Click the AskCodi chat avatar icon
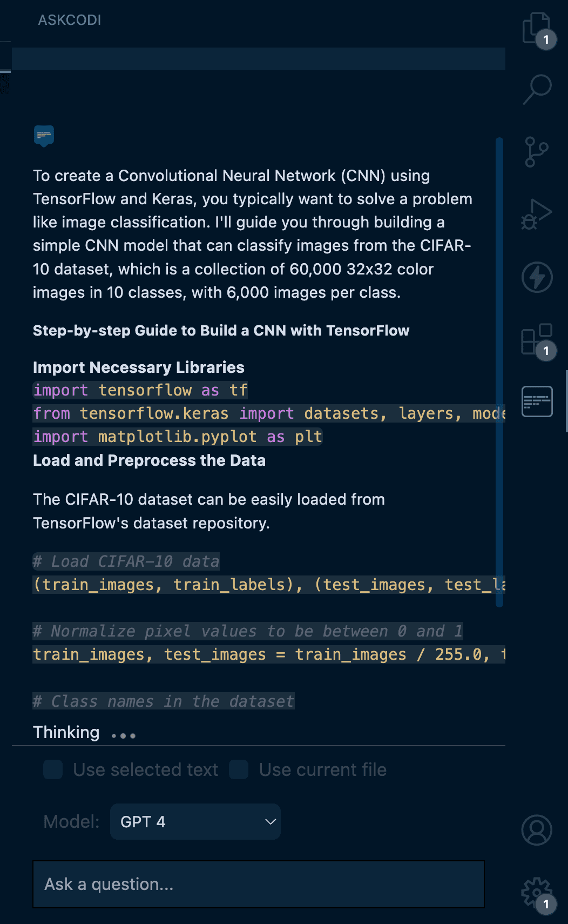The height and width of the screenshot is (924, 568). pyautogui.click(x=44, y=136)
